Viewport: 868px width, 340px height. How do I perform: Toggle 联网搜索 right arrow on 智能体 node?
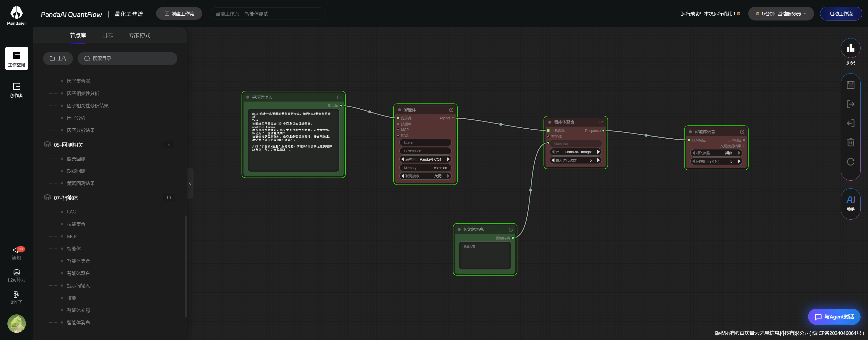pyautogui.click(x=448, y=176)
